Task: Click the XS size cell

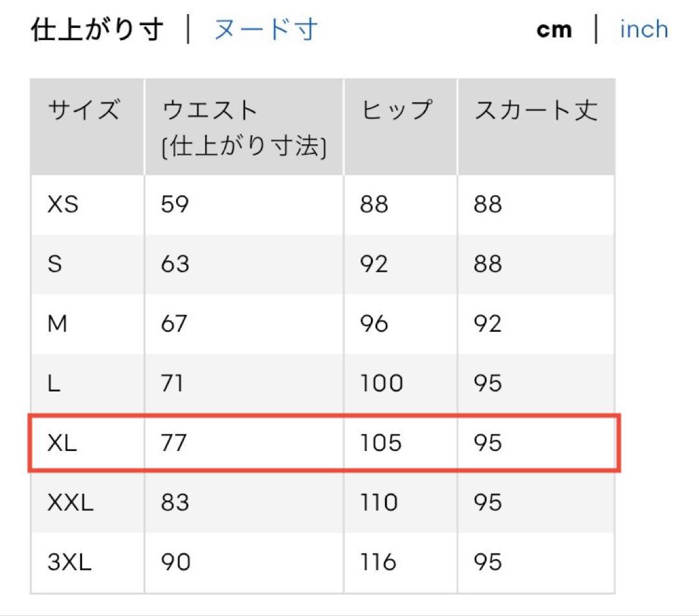Action: pyautogui.click(x=63, y=204)
